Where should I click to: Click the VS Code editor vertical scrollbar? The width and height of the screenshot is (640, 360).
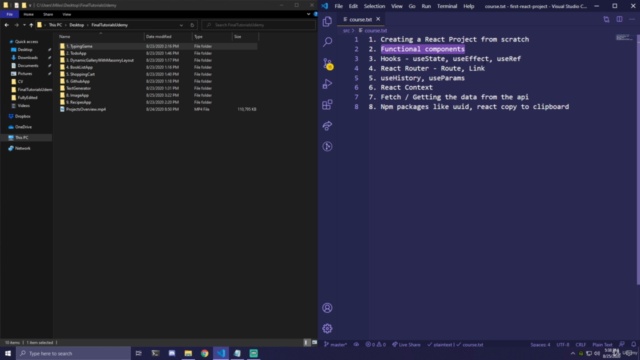(x=638, y=159)
